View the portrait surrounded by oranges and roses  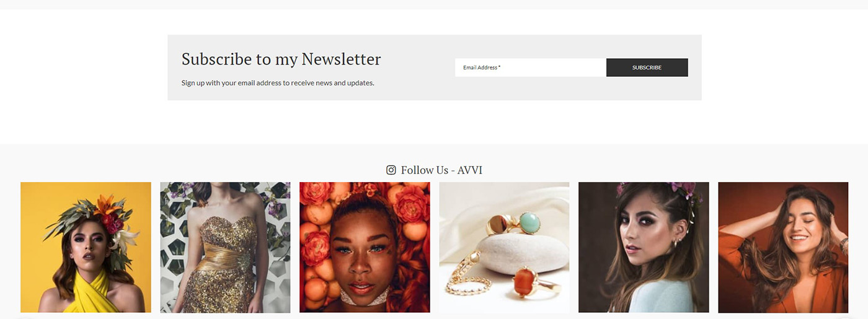pos(365,247)
